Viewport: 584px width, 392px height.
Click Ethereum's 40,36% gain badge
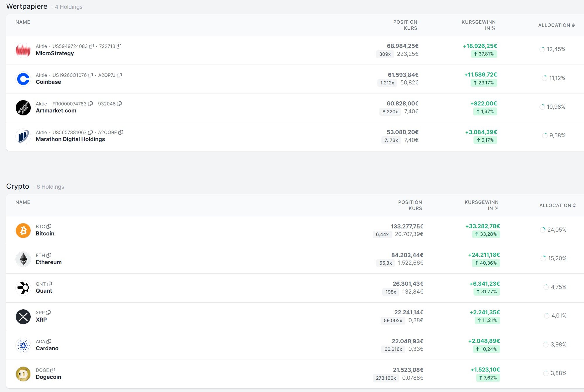click(x=486, y=263)
